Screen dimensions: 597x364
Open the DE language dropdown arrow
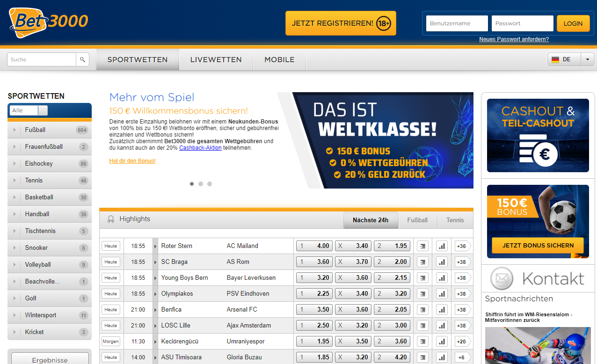click(587, 60)
